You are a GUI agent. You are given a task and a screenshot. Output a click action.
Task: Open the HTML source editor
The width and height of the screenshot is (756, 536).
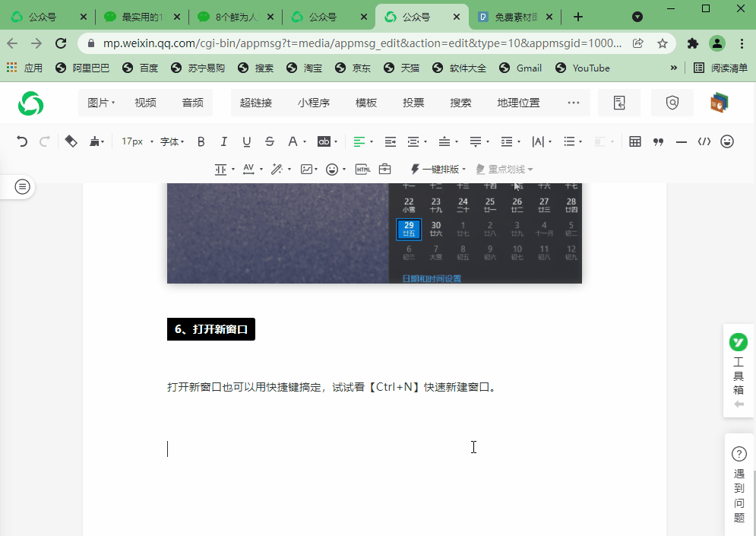(x=362, y=169)
